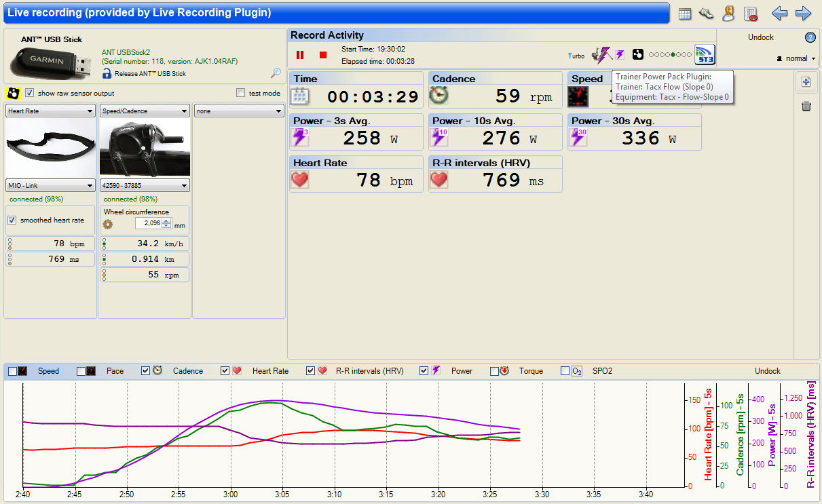Click the running shoe equipment icon
Image resolution: width=822 pixels, height=504 pixels.
pos(707,14)
